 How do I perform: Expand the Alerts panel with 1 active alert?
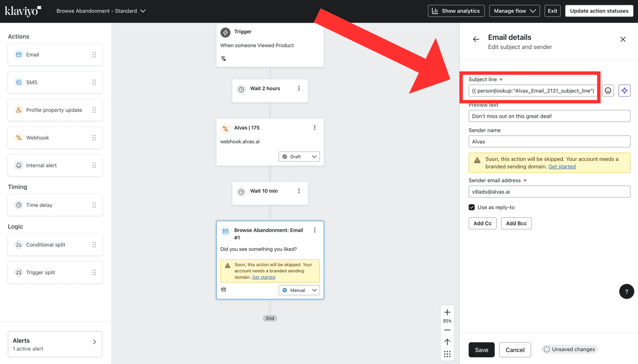pos(55,344)
